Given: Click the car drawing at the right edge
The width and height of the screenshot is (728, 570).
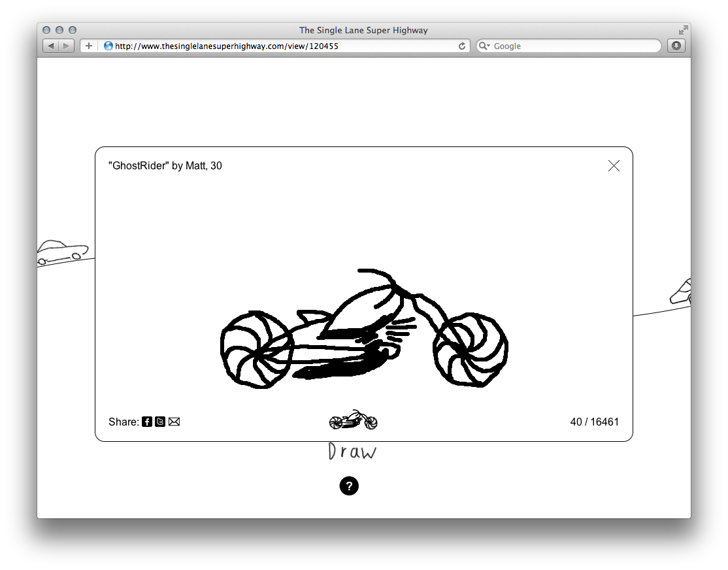Looking at the screenshot, I should [x=681, y=292].
